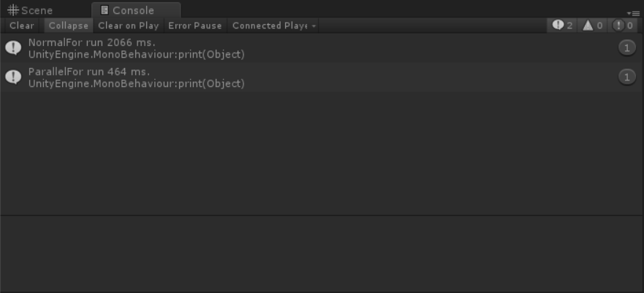Image resolution: width=644 pixels, height=293 pixels.
Task: Click the info icon beside ParallelFor log
Action: coord(13,77)
